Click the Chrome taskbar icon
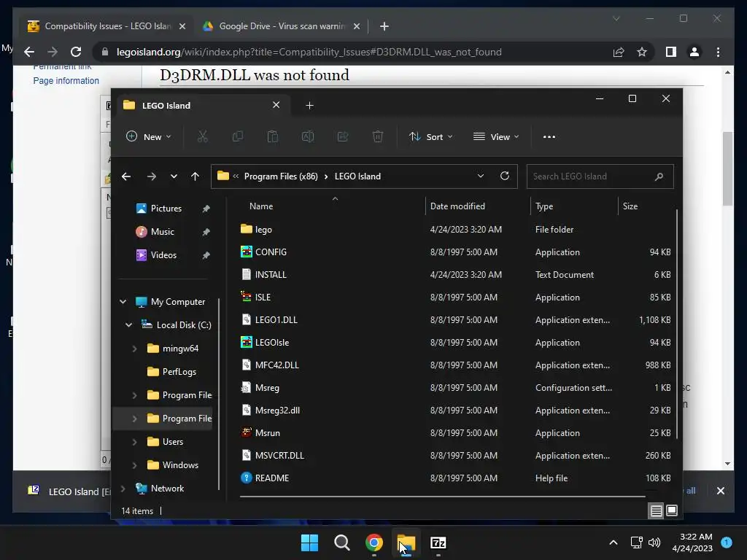This screenshot has height=560, width=747. [x=374, y=542]
